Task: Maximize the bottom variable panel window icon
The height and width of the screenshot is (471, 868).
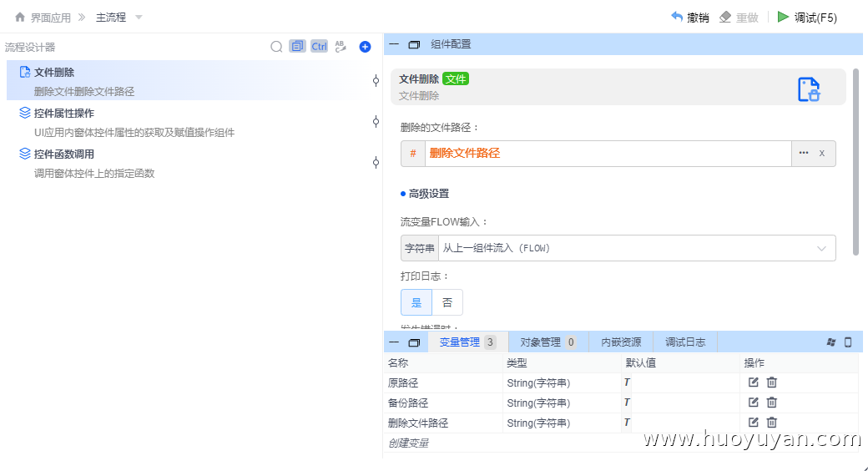Action: point(414,342)
